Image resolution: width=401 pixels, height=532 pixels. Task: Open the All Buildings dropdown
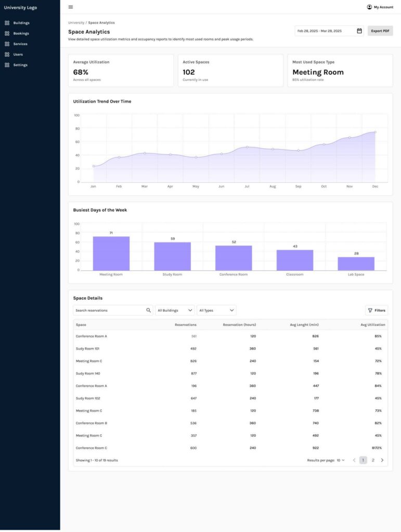175,310
